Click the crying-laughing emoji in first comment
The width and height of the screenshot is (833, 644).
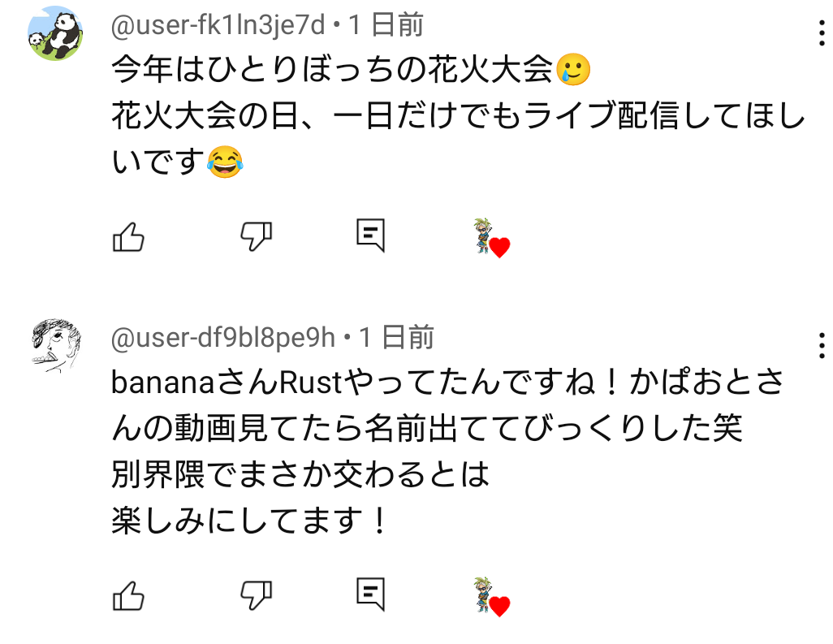click(225, 162)
